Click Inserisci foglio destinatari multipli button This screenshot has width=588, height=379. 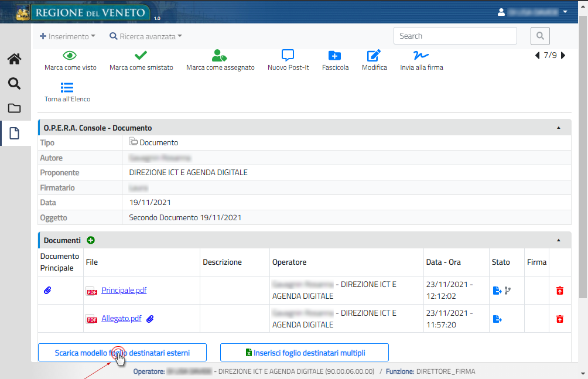[x=305, y=353]
